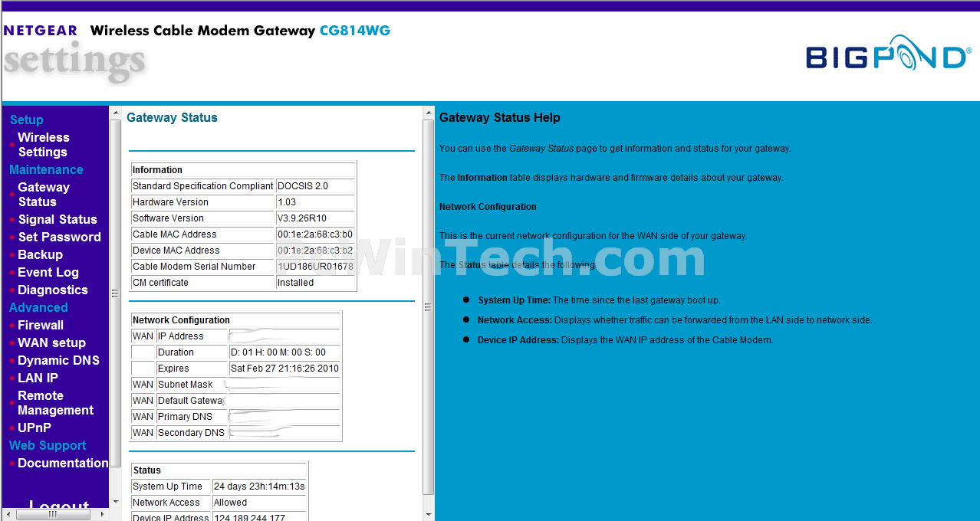Click the Information table header

(x=243, y=170)
